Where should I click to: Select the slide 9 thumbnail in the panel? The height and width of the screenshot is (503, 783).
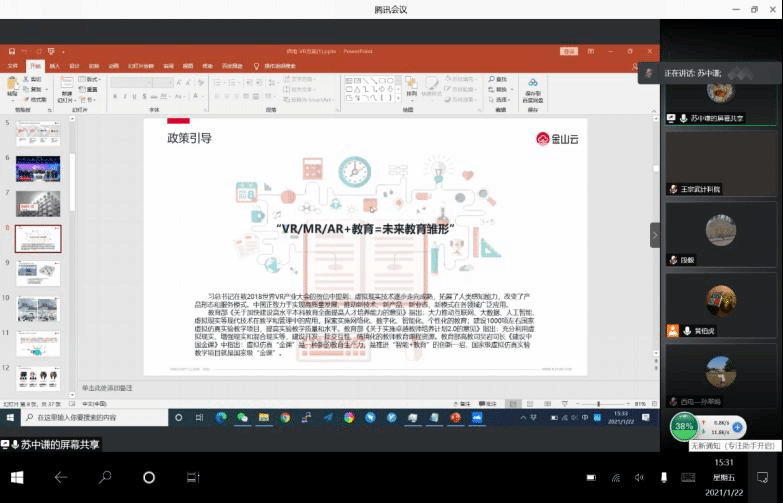pos(38,272)
